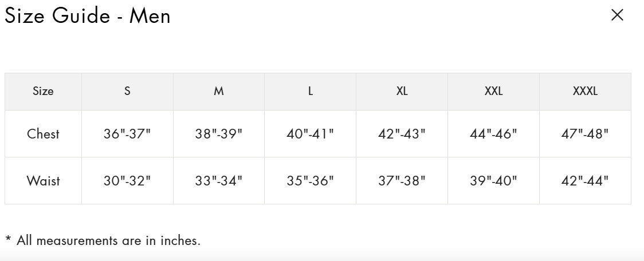The image size is (644, 261).
Task: Select the S size column header
Action: (127, 91)
